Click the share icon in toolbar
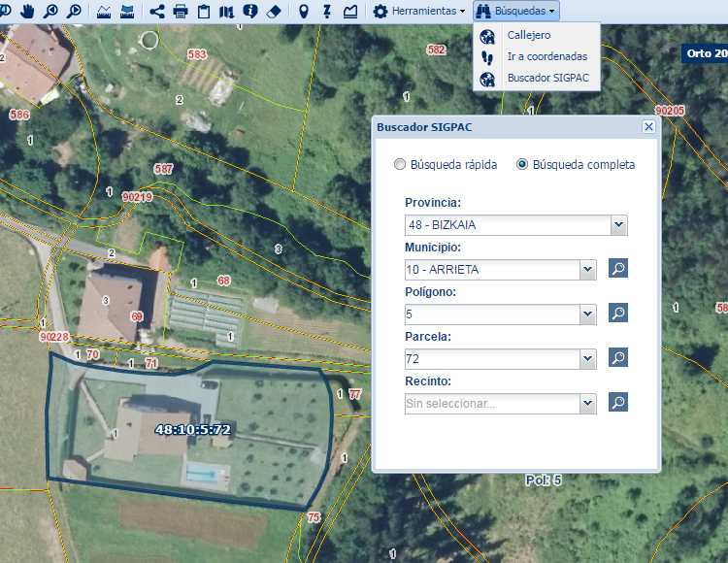Image resolution: width=728 pixels, height=563 pixels. pyautogui.click(x=156, y=12)
